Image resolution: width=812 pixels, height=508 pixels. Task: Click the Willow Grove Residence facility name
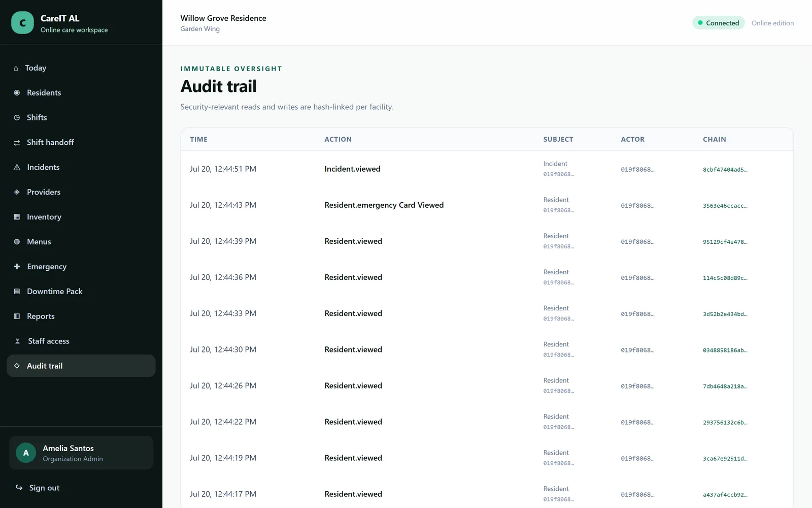coord(223,18)
